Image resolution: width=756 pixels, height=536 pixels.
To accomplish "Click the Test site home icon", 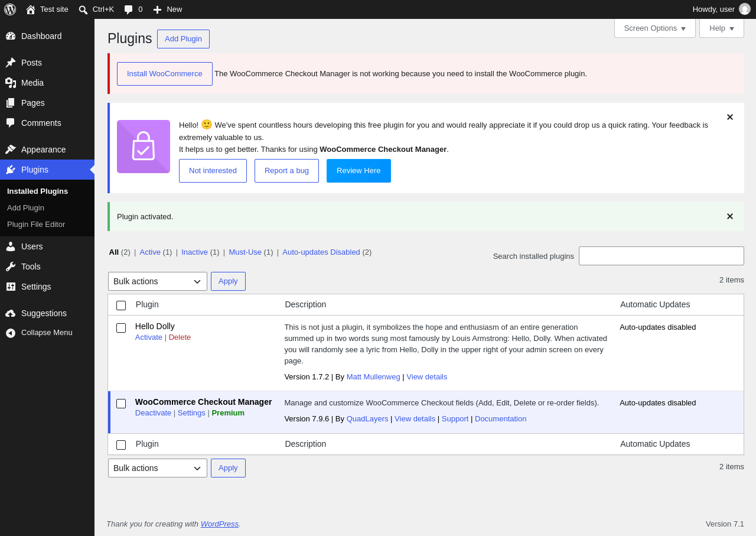I will click(x=31, y=9).
